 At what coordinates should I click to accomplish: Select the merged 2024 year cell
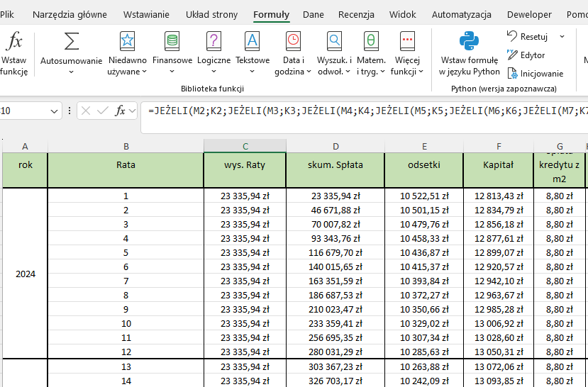(x=25, y=274)
